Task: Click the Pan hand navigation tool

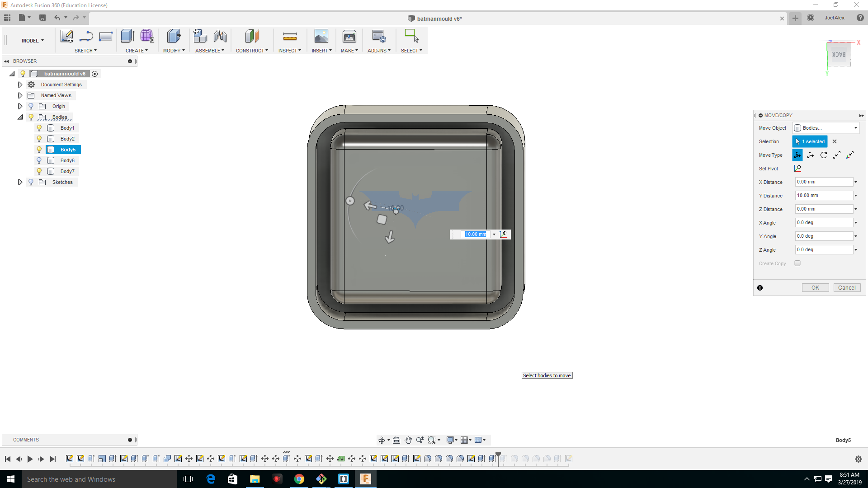Action: point(408,440)
